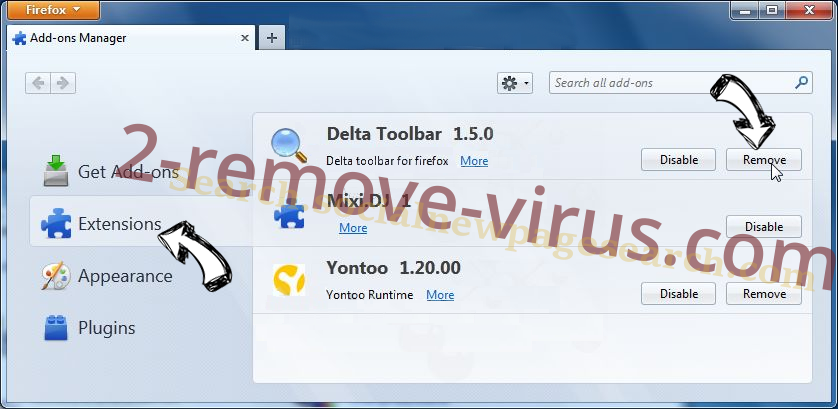Select the Delta Toolbar 1.5.0 title
The width and height of the screenshot is (838, 409).
click(410, 134)
